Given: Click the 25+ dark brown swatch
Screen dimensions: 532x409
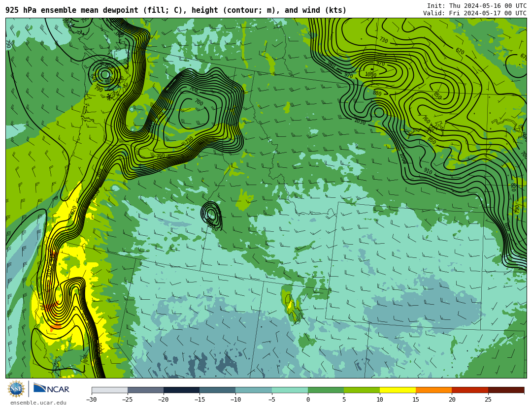Looking at the screenshot, I should tap(506, 390).
